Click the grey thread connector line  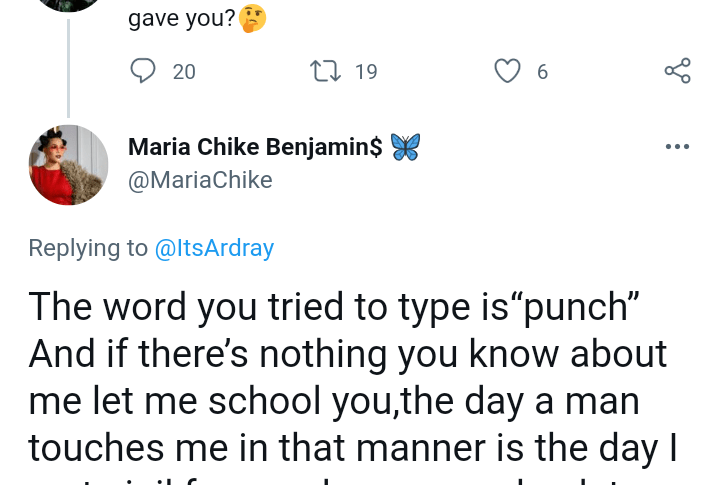tap(68, 70)
